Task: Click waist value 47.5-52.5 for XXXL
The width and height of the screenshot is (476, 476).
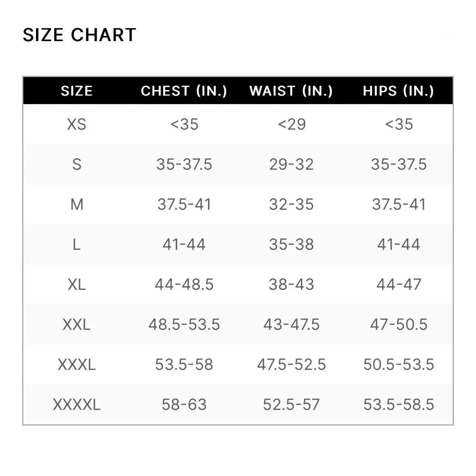Action: pyautogui.click(x=291, y=365)
